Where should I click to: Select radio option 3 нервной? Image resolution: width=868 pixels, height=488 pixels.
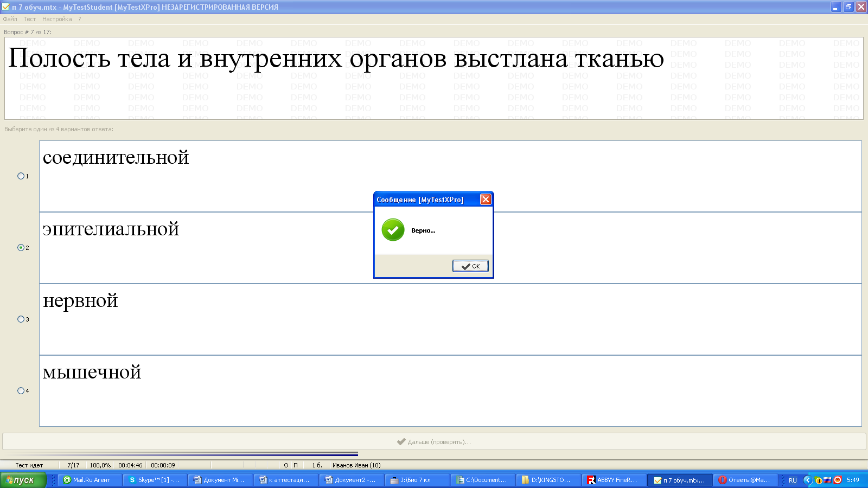[x=21, y=319]
